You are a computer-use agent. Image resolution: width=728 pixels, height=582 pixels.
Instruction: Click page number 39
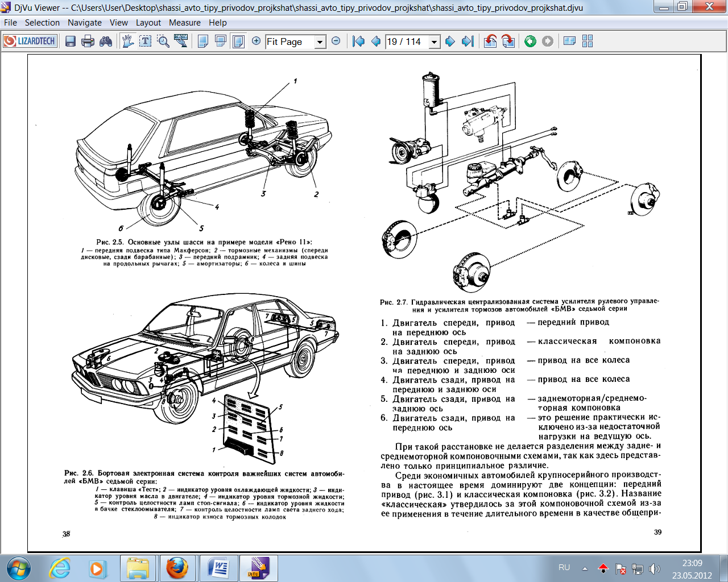click(x=657, y=532)
